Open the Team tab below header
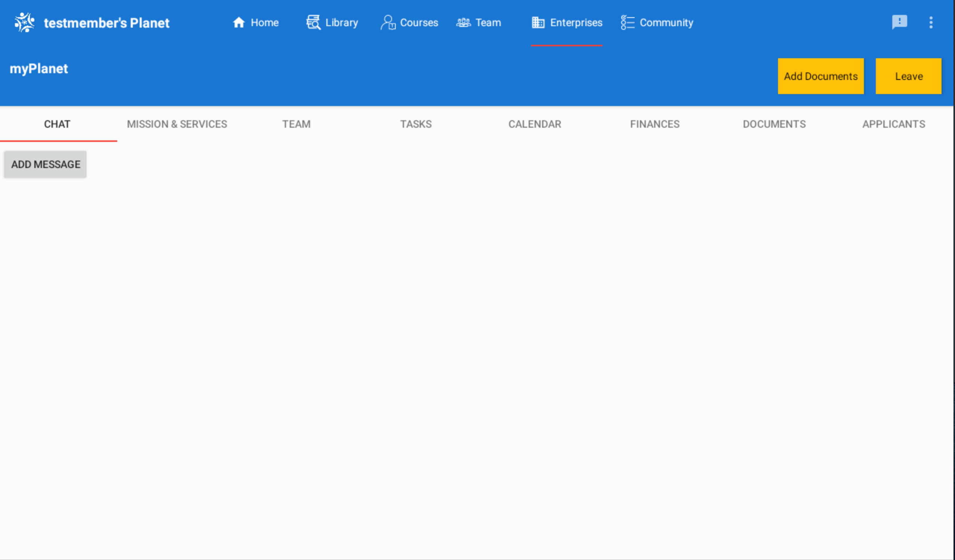 coord(296,124)
